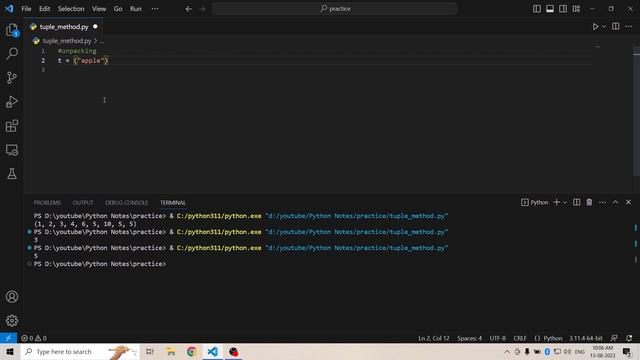Open the run options dropdown arrow
Image resolution: width=640 pixels, height=360 pixels.
(x=604, y=27)
